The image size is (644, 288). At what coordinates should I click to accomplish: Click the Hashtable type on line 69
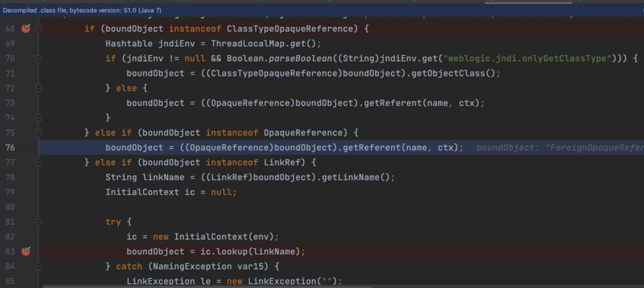129,44
